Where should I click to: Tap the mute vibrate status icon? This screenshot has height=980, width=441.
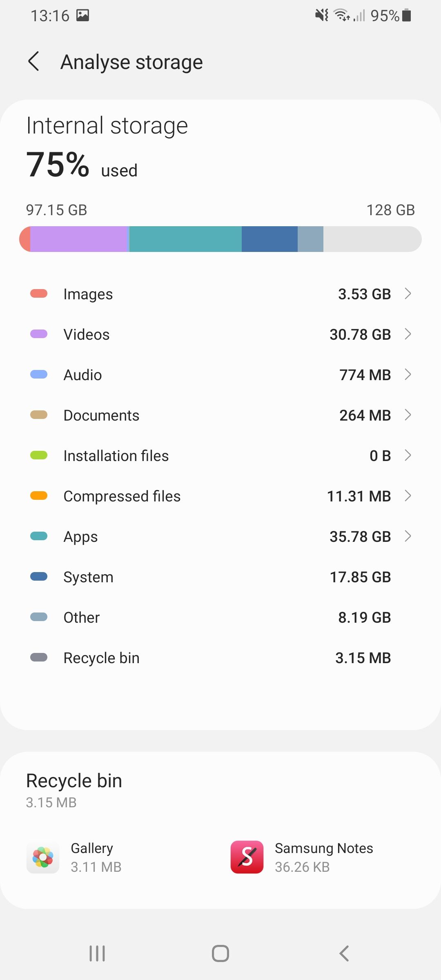click(322, 16)
